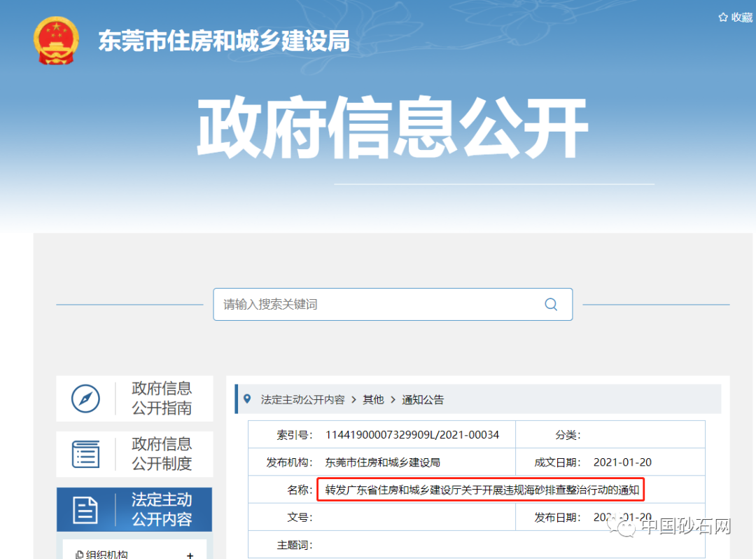This screenshot has width=756, height=559.
Task: Click the compass icon for 公开指南
Action: point(85,399)
